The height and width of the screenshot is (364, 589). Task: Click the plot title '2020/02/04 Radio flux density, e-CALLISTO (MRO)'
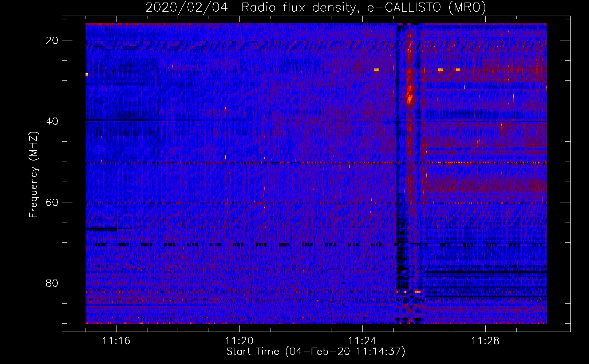pyautogui.click(x=316, y=7)
